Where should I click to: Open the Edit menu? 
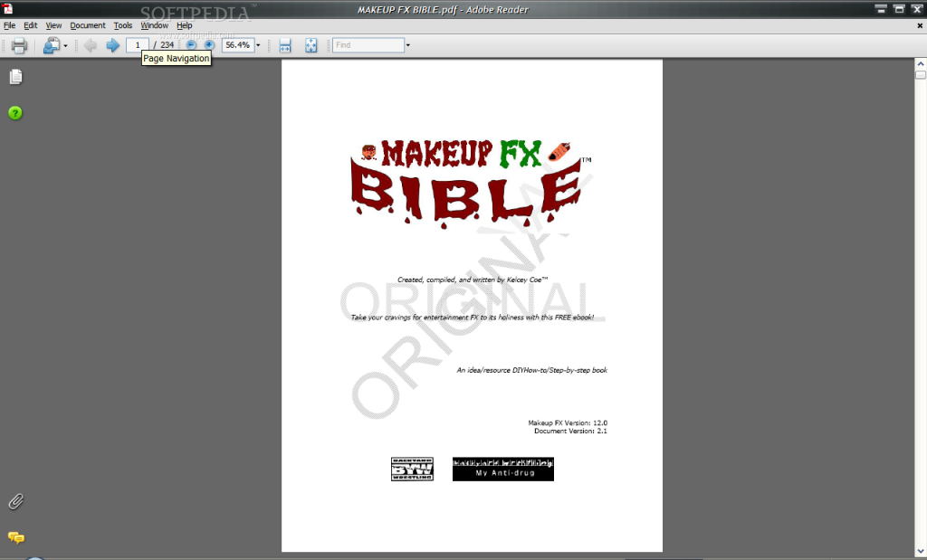(30, 25)
